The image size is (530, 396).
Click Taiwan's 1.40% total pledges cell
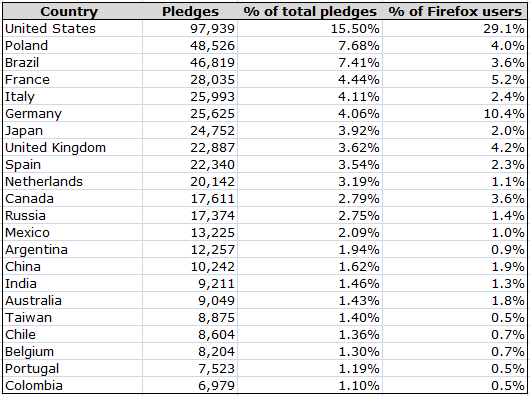coord(310,317)
